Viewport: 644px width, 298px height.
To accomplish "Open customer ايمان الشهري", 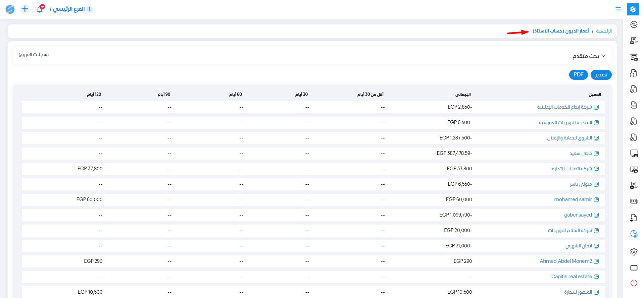I will click(x=579, y=246).
